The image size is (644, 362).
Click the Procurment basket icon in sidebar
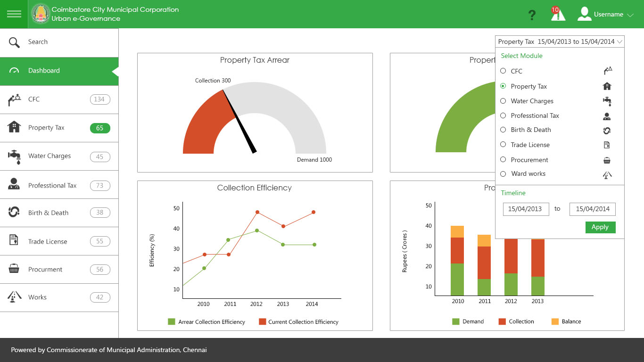click(14, 269)
